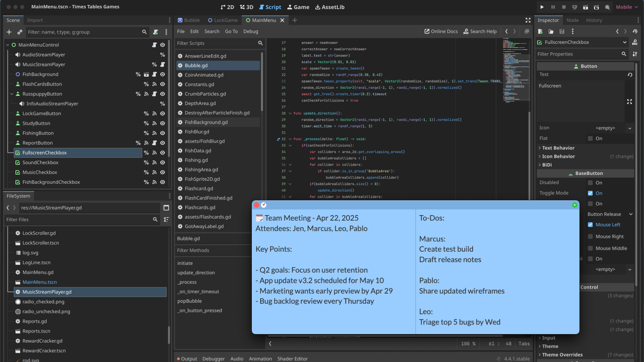Screen dimensions: 644x362
Task: Toggle visibility of the FishBackground node
Action: (162, 74)
